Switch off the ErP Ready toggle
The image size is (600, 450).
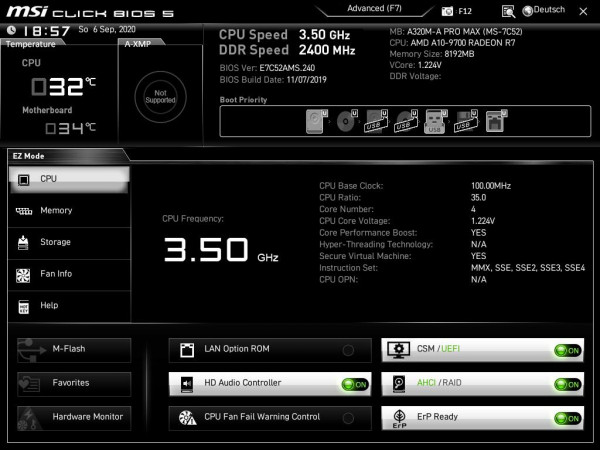(x=568, y=418)
